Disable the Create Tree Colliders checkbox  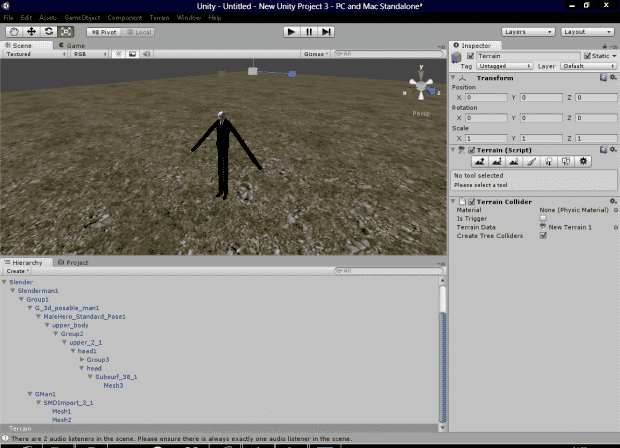tap(543, 235)
